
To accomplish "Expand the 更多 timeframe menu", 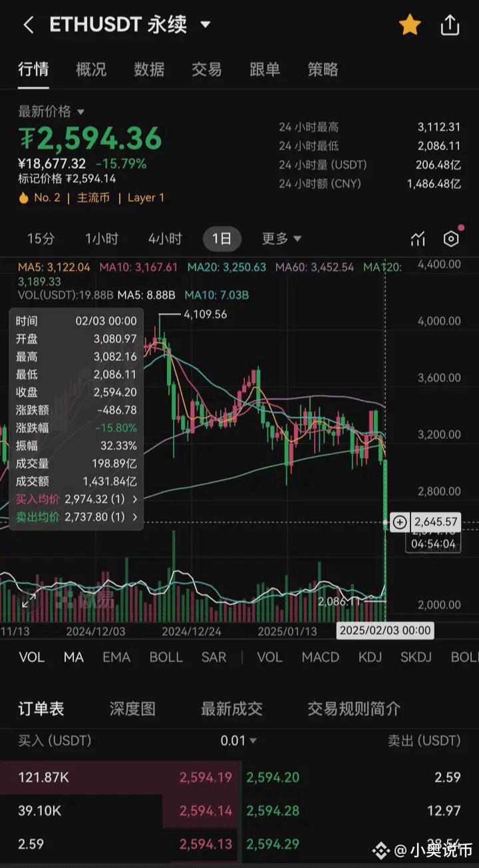I will [x=281, y=239].
